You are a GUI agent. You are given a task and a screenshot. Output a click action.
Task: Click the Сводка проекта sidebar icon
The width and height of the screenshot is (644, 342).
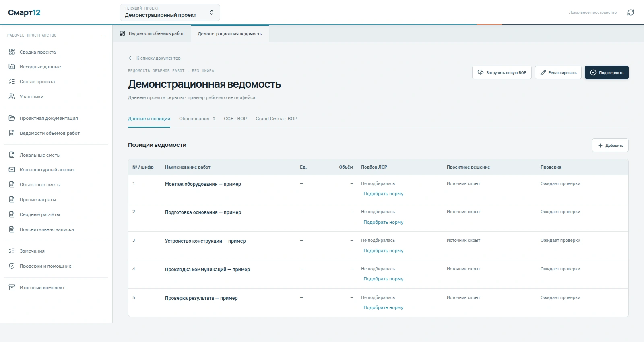[12, 52]
